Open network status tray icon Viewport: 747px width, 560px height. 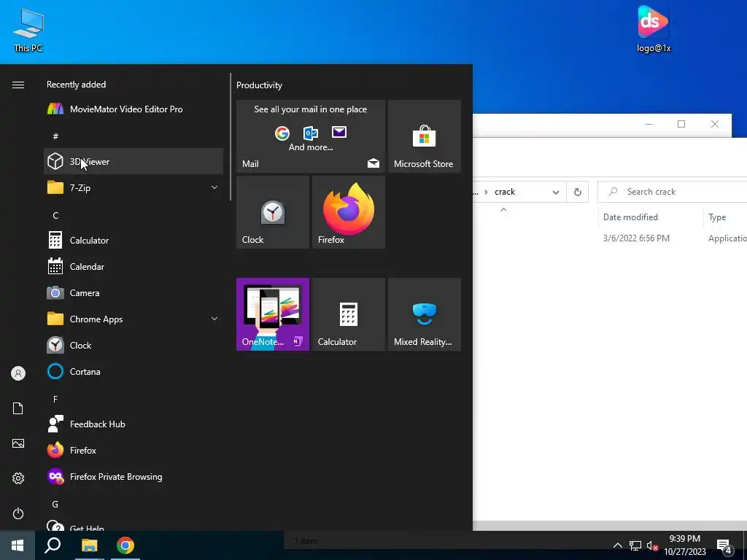[x=635, y=545]
